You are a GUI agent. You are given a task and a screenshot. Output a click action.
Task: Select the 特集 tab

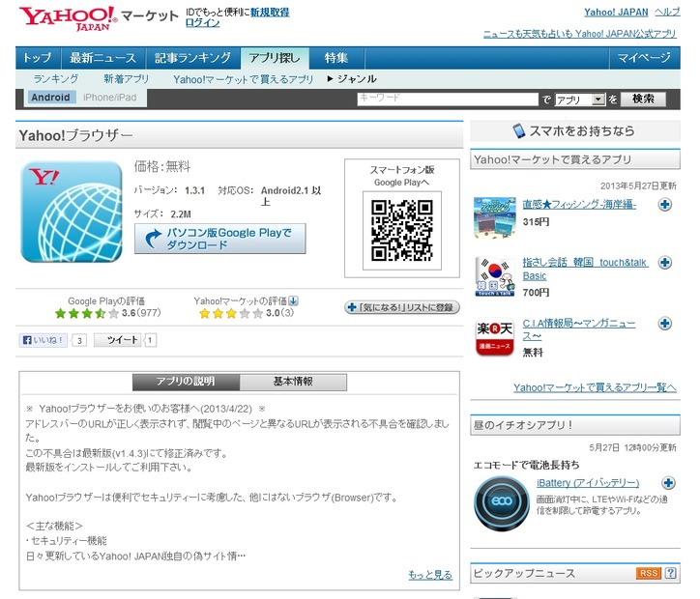[x=336, y=58]
